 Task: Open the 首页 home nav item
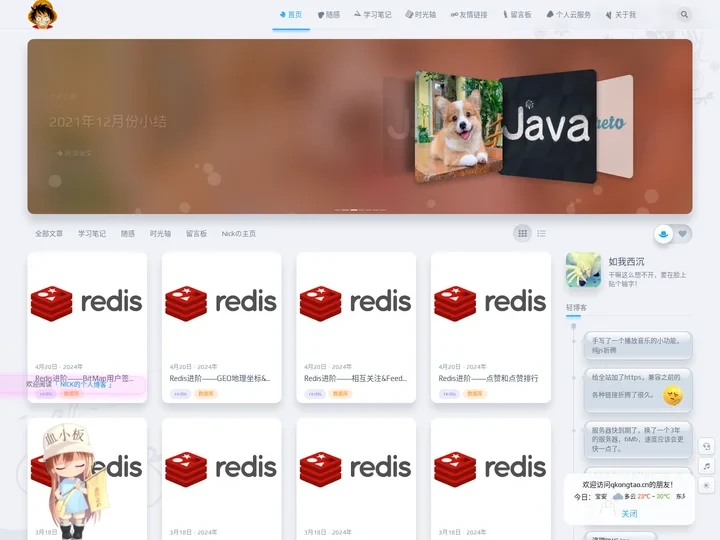(x=291, y=15)
